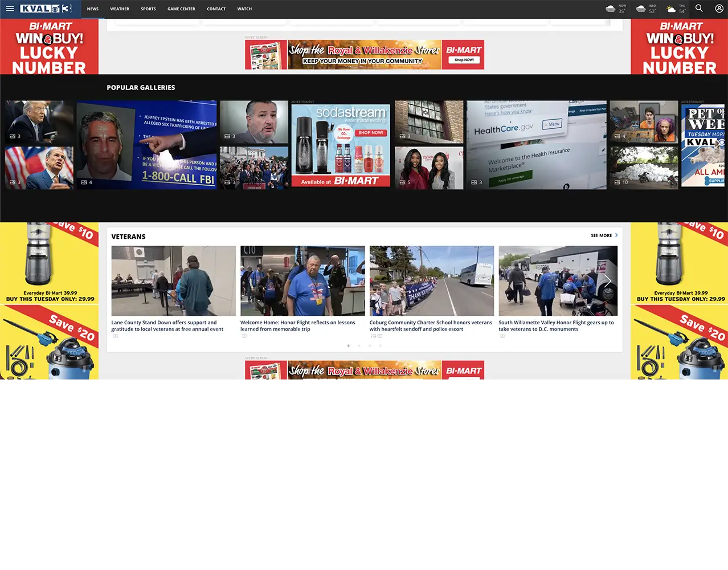Click the left Bi-Mart Win & Buy Lucky Number ad

49,47
